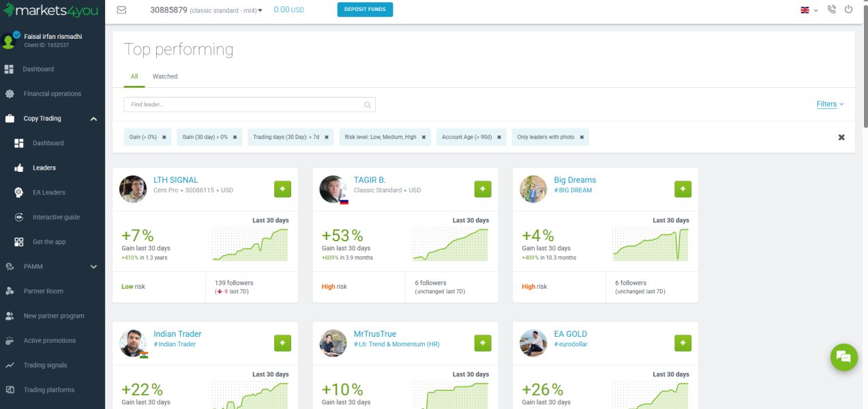Click the Interactive guide icon
The image size is (868, 409).
pyautogui.click(x=19, y=217)
